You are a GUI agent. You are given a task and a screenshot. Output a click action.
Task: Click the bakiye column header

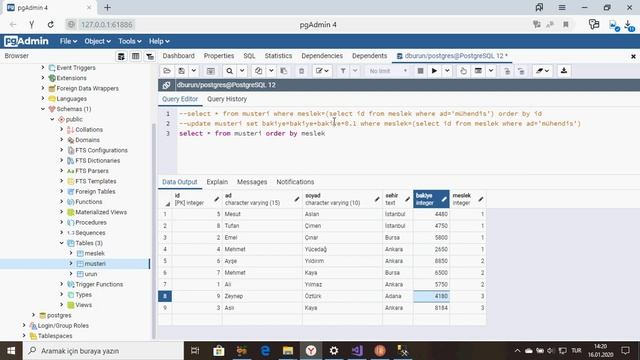tap(431, 199)
